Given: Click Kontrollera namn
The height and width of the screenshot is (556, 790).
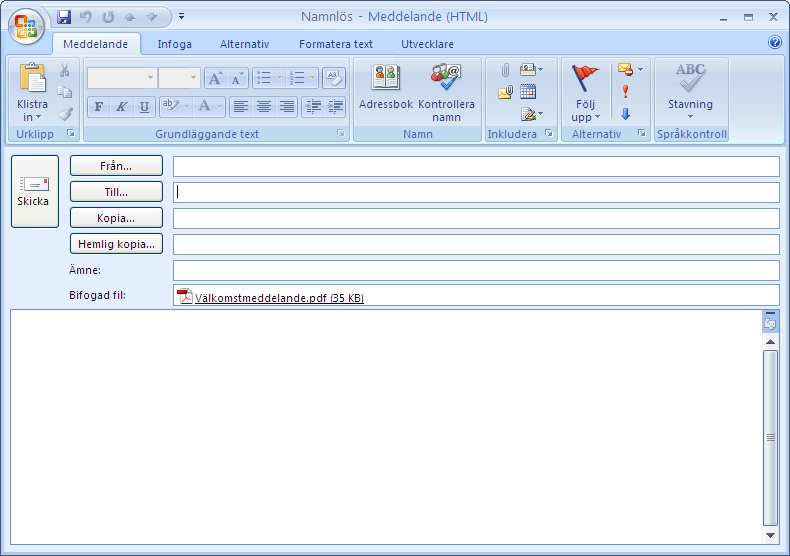Looking at the screenshot, I should coord(446,93).
